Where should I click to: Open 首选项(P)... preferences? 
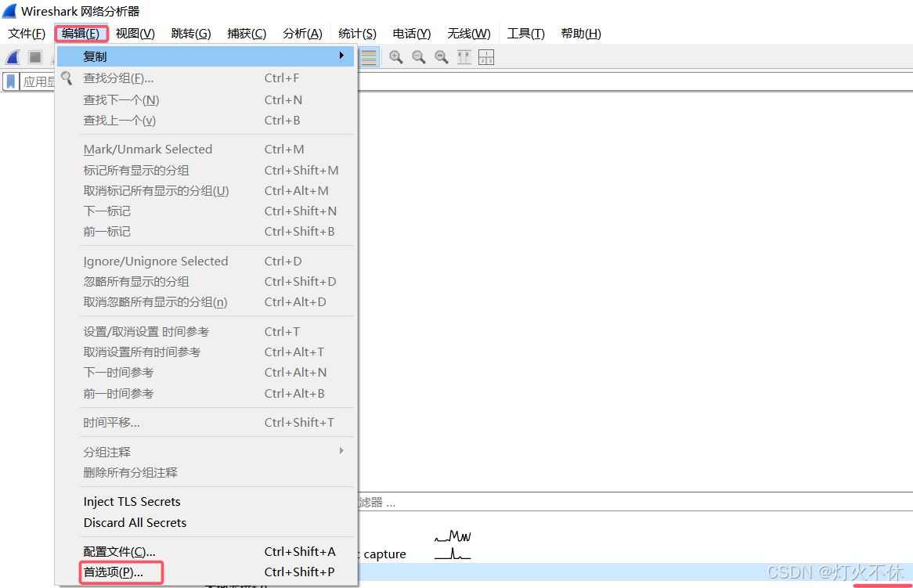pos(205,572)
